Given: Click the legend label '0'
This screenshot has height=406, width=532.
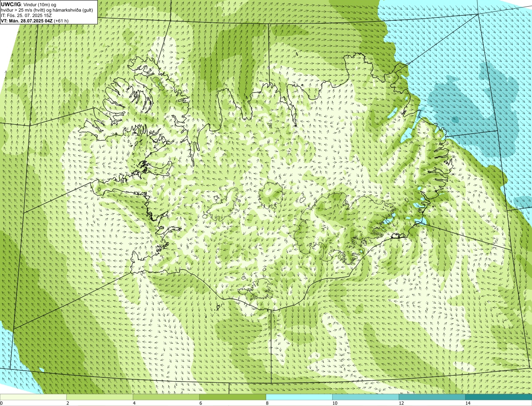Looking at the screenshot, I should tap(2, 403).
